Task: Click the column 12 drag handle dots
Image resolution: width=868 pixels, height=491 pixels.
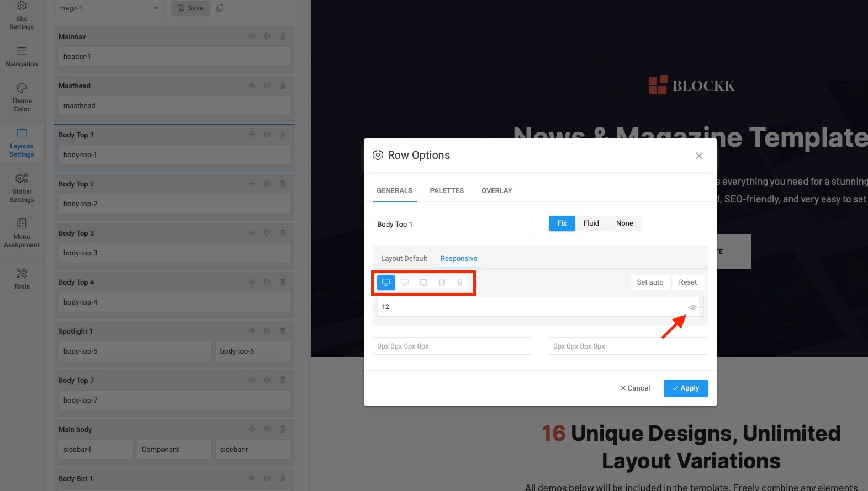Action: pos(701,307)
